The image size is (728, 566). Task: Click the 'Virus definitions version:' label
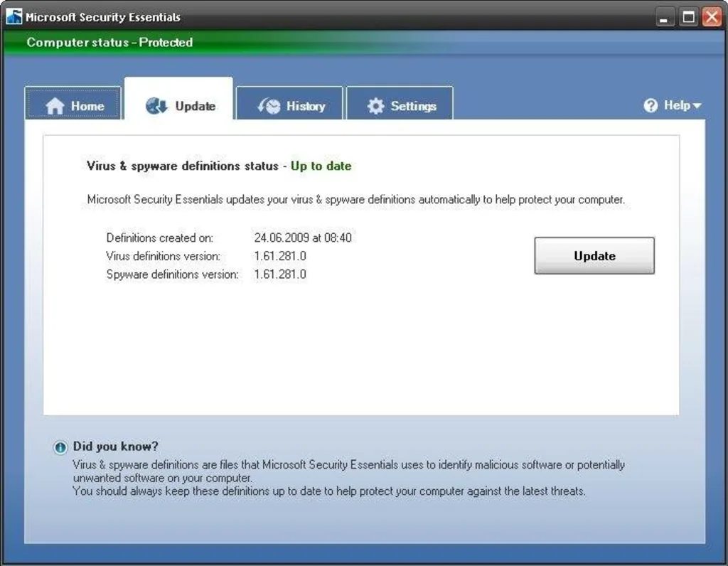(163, 256)
